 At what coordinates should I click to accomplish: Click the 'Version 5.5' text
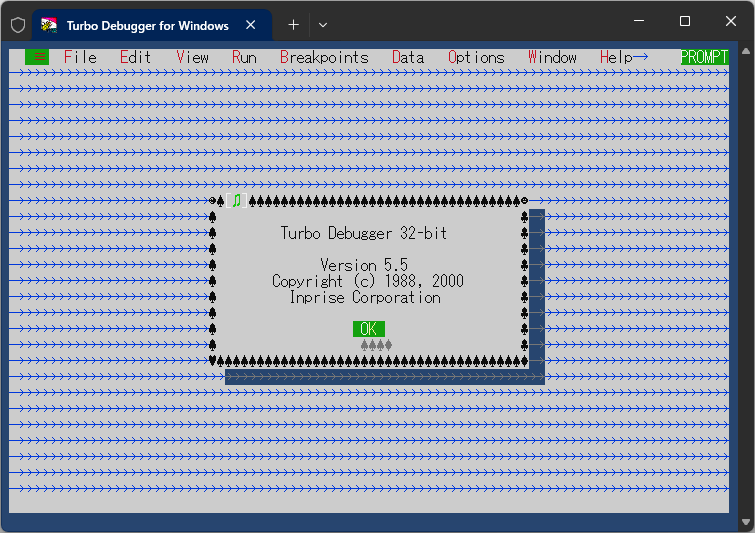pos(364,265)
